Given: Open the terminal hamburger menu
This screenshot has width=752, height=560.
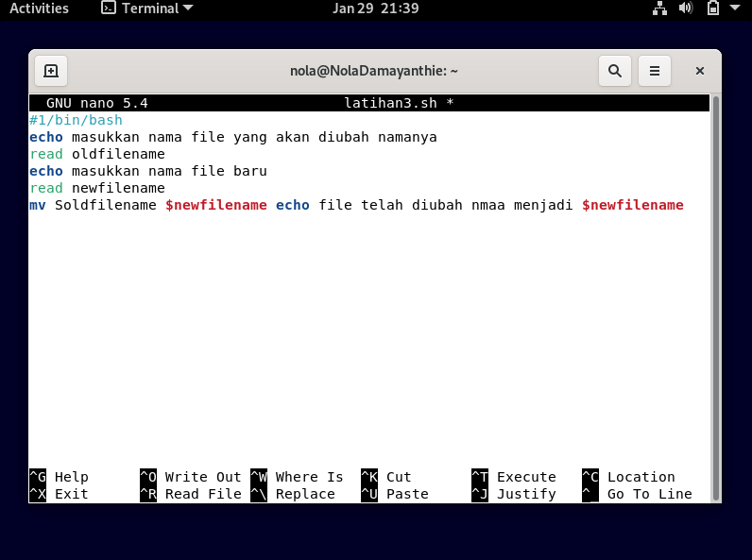Looking at the screenshot, I should [x=654, y=71].
